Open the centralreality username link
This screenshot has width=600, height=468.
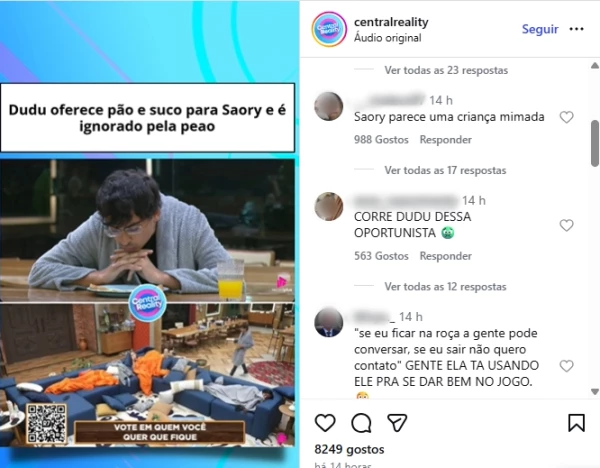(391, 22)
